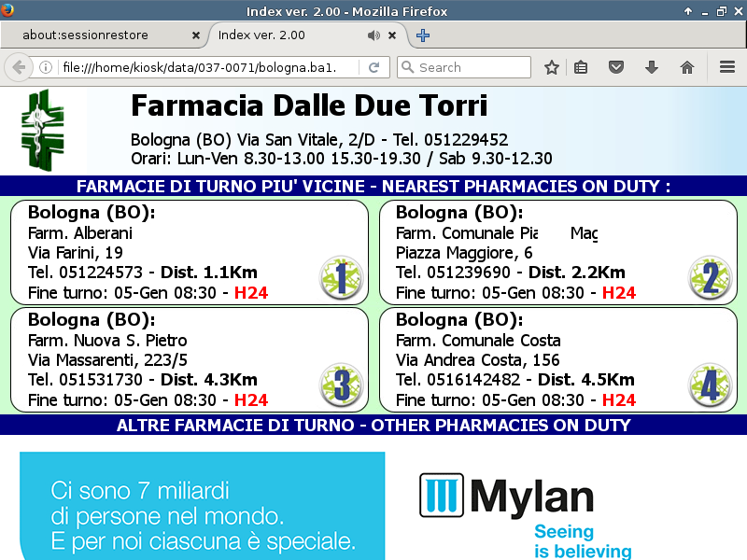Image resolution: width=747 pixels, height=560 pixels.
Task: Mute the Index ver. 2.00 tab audio
Action: click(x=373, y=35)
